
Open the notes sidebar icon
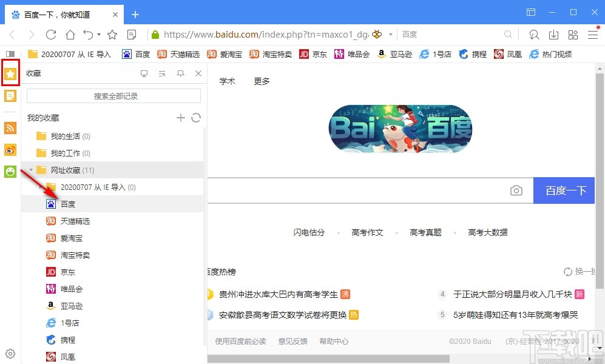coord(10,95)
